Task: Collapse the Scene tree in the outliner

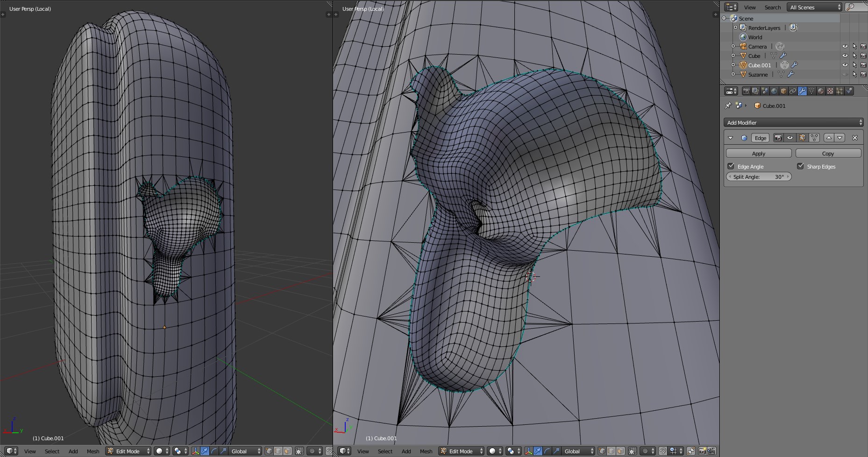Action: pos(725,18)
